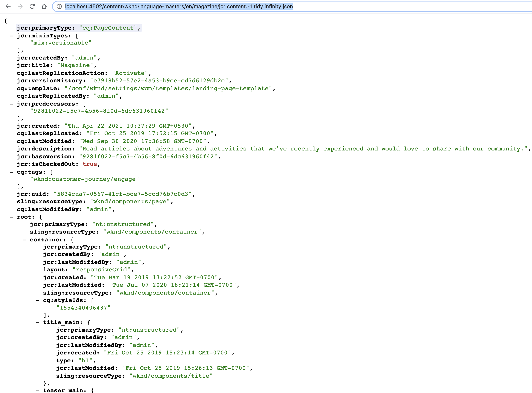Image resolution: width=532 pixels, height=393 pixels.
Task: Click the browser forward navigation arrow
Action: [x=20, y=7]
